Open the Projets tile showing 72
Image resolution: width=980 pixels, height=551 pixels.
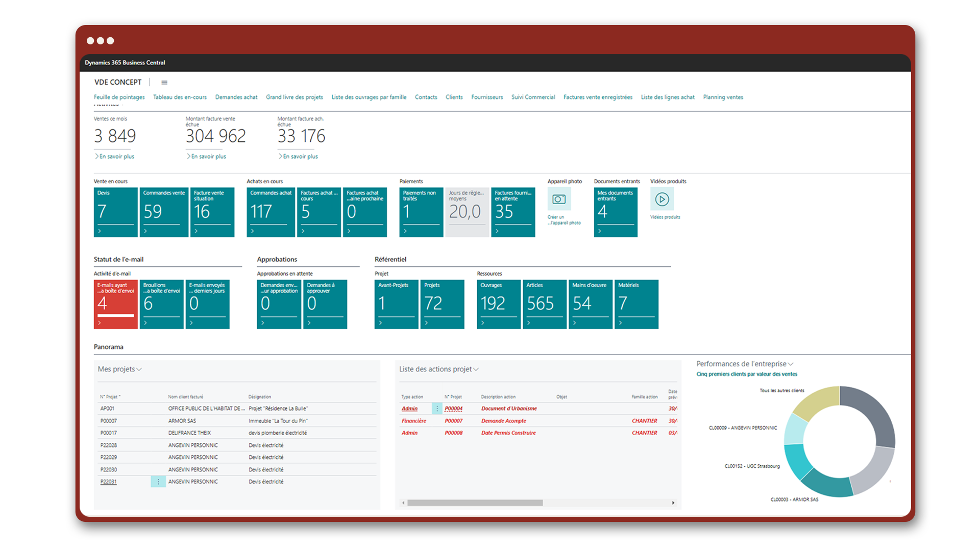coord(442,304)
